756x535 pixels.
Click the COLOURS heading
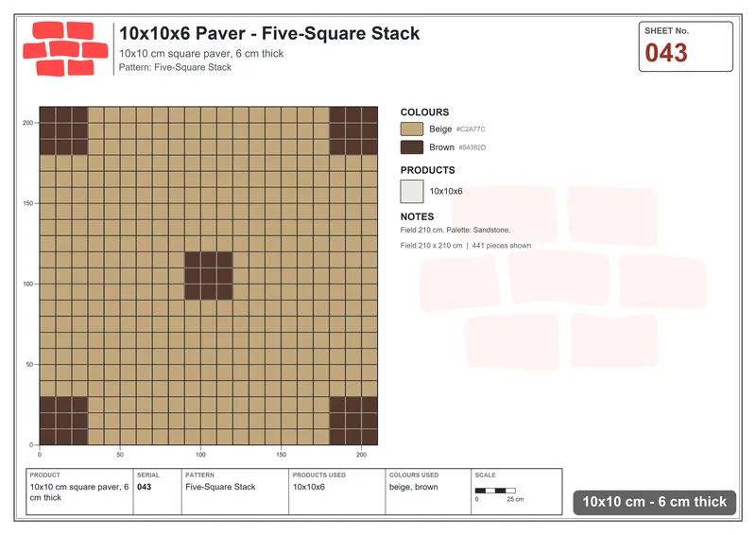point(424,112)
